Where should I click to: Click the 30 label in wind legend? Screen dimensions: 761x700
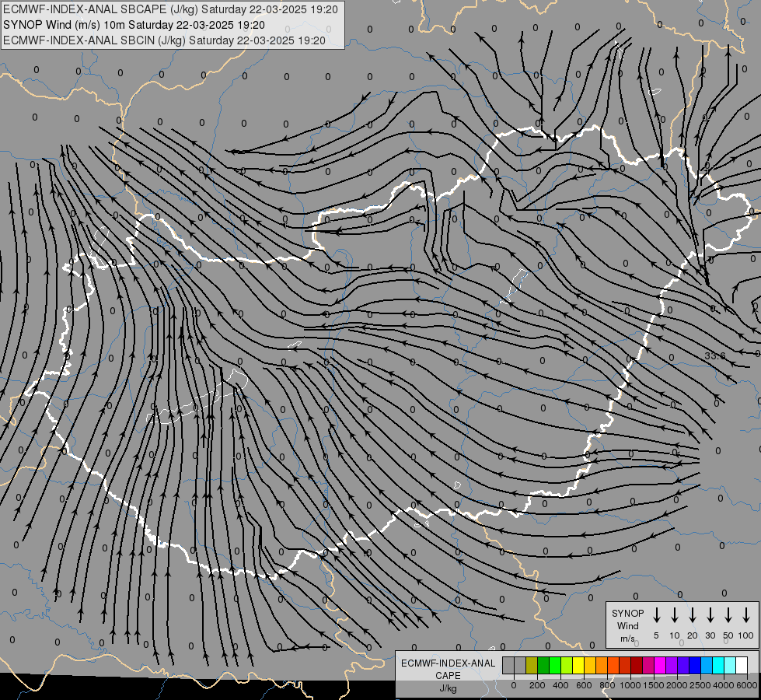710,635
